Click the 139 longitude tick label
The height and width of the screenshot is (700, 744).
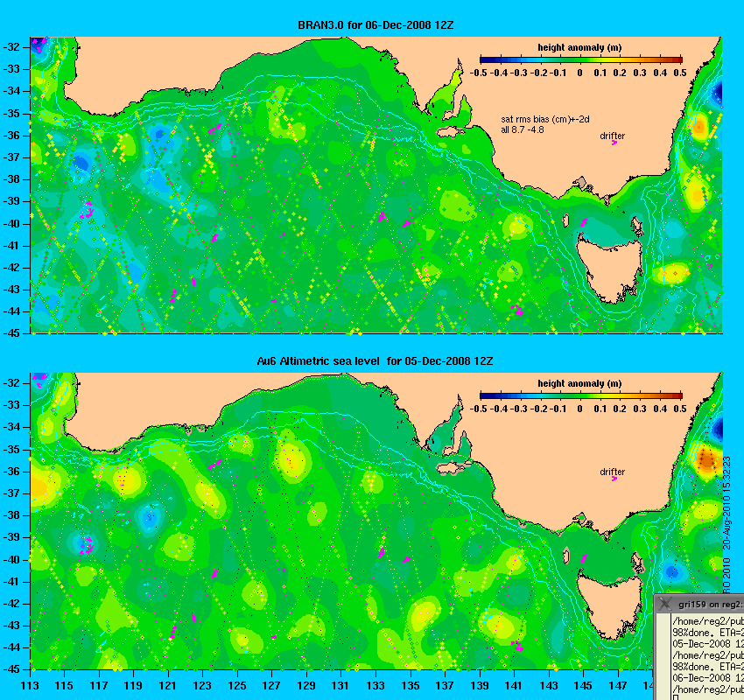(480, 686)
